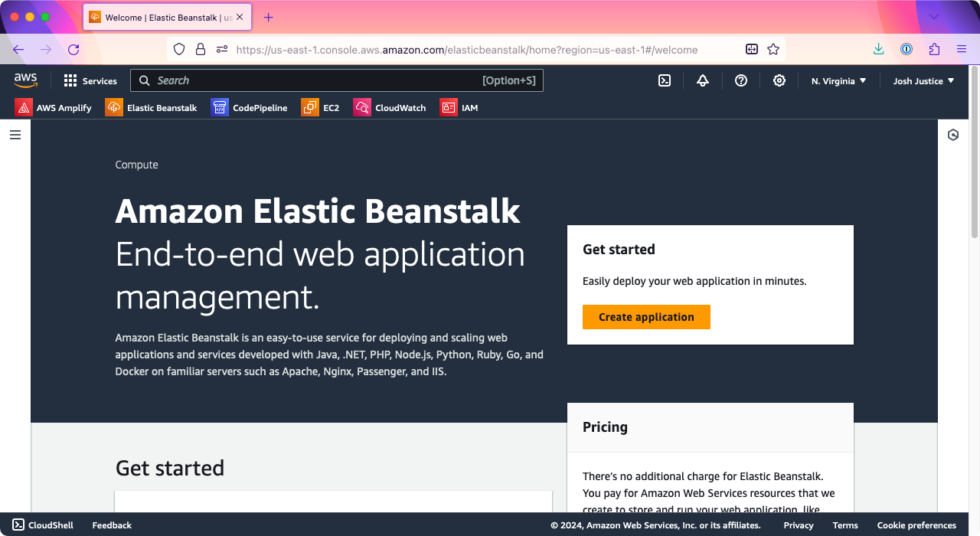980x536 pixels.
Task: Click the page vertical scrollbar
Action: coord(974,153)
